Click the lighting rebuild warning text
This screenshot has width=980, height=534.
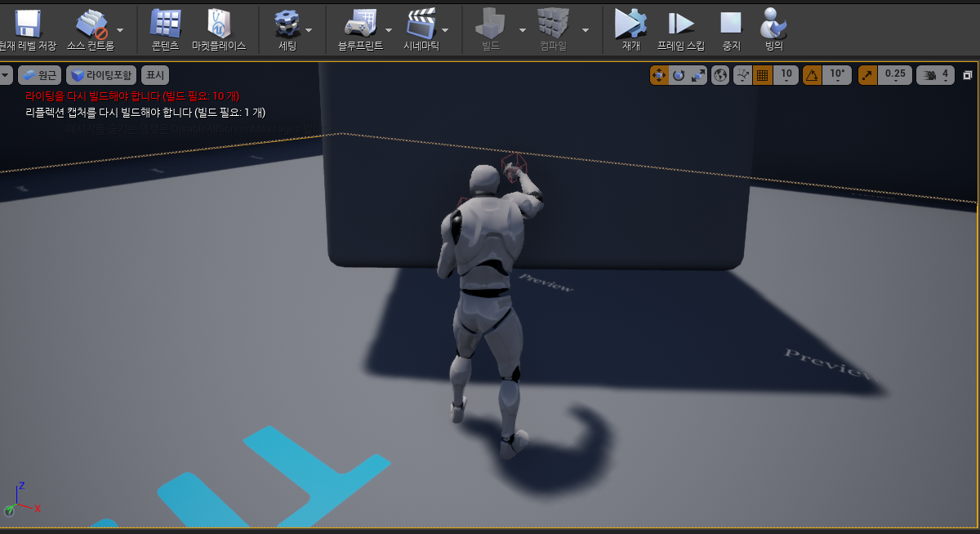[132, 96]
